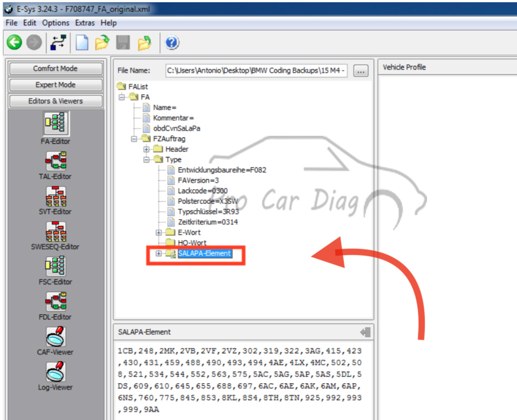Open Help with the blue question mark icon
The height and width of the screenshot is (420, 517).
click(x=172, y=43)
